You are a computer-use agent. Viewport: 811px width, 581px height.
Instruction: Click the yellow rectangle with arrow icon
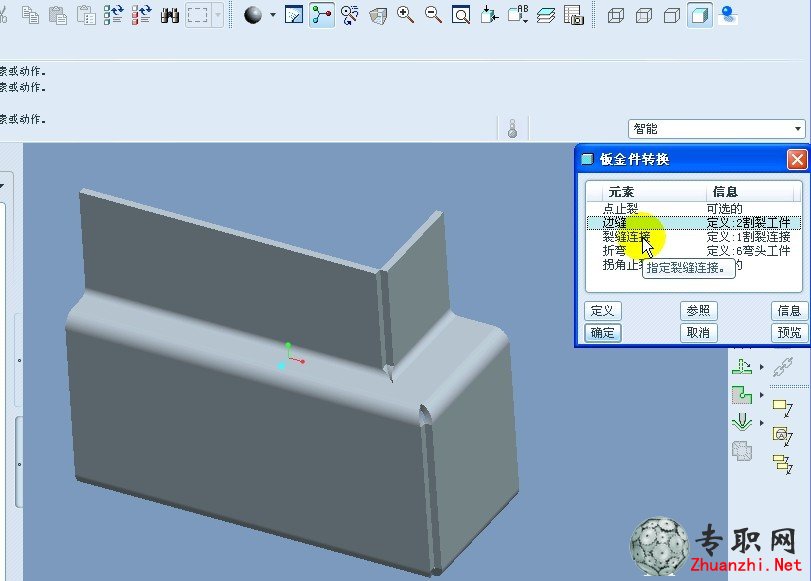pyautogui.click(x=783, y=408)
